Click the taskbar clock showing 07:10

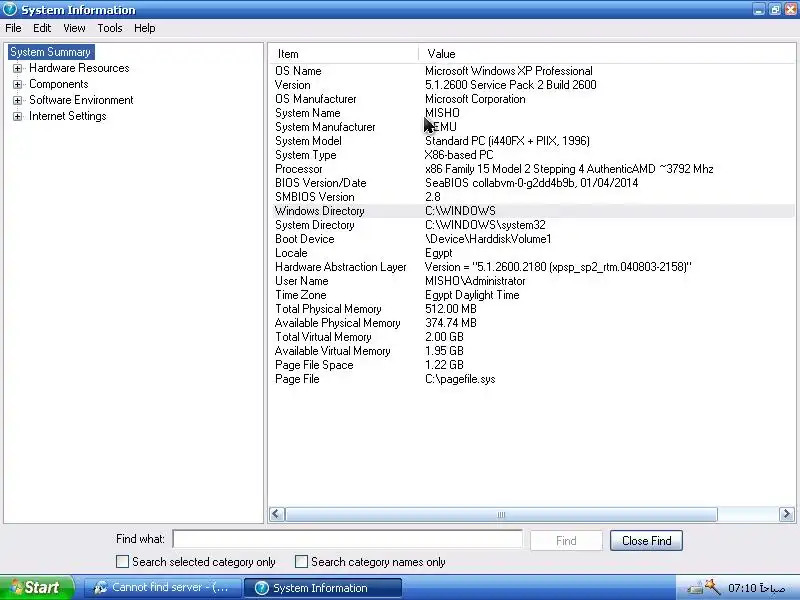pyautogui.click(x=756, y=588)
